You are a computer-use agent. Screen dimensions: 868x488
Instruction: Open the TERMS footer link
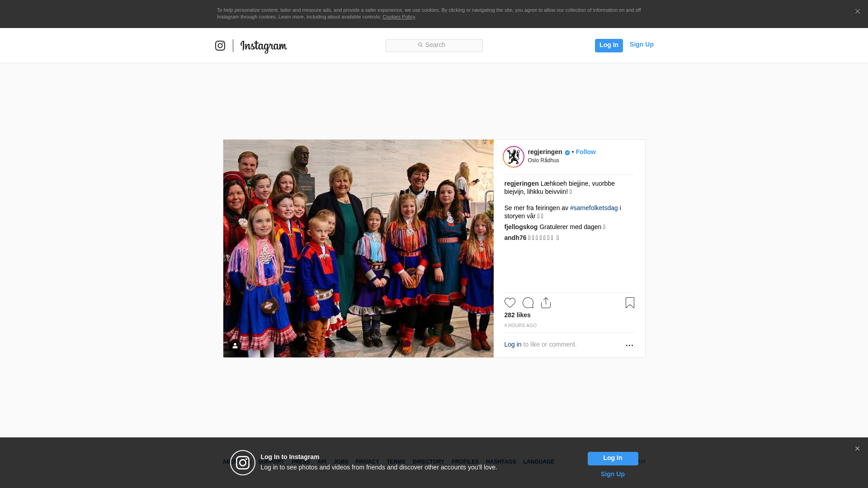click(396, 462)
